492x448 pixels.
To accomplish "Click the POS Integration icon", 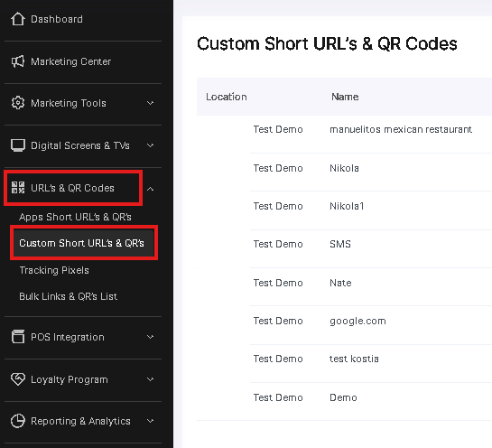I will (18, 337).
